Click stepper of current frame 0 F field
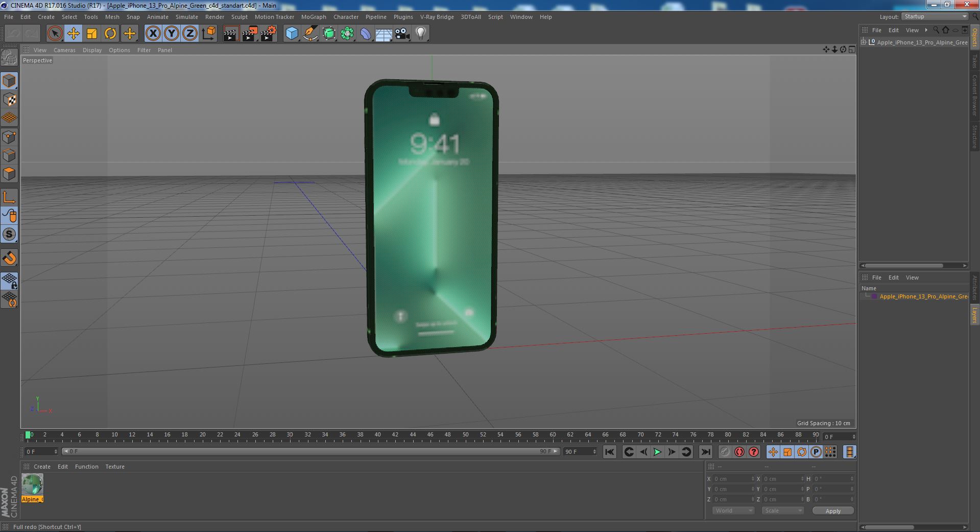The height and width of the screenshot is (532, 980). [56, 452]
